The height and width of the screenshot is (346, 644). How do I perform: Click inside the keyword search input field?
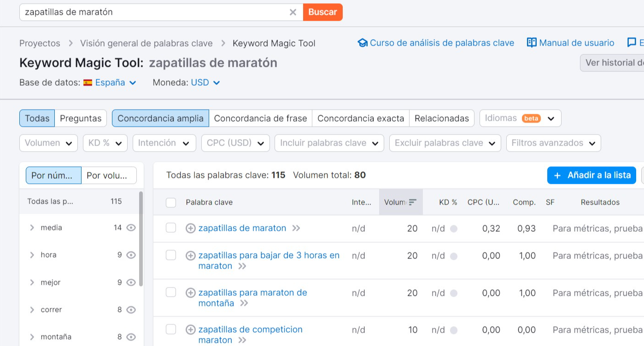pyautogui.click(x=154, y=12)
